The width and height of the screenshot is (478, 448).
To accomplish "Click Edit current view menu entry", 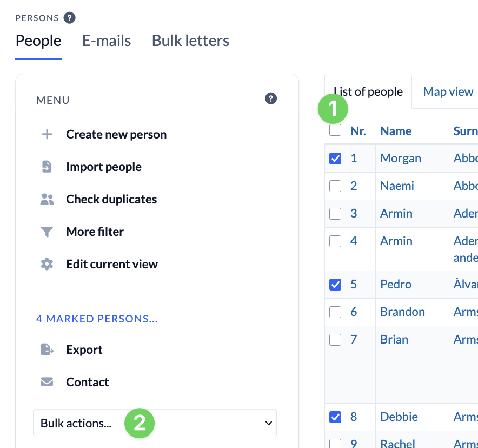I will [112, 264].
